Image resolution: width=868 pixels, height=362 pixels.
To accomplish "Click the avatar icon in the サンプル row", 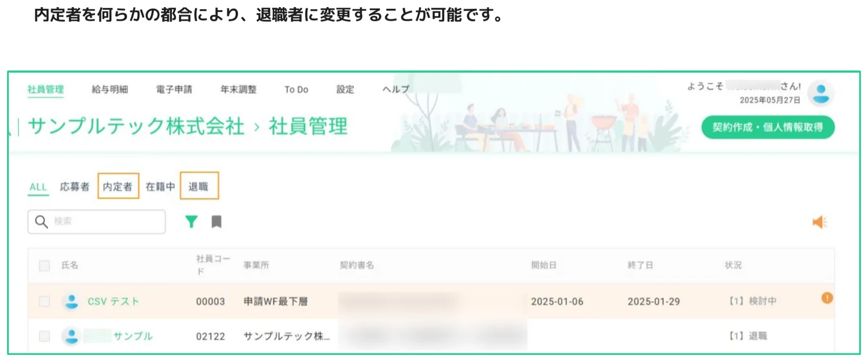I will [71, 336].
